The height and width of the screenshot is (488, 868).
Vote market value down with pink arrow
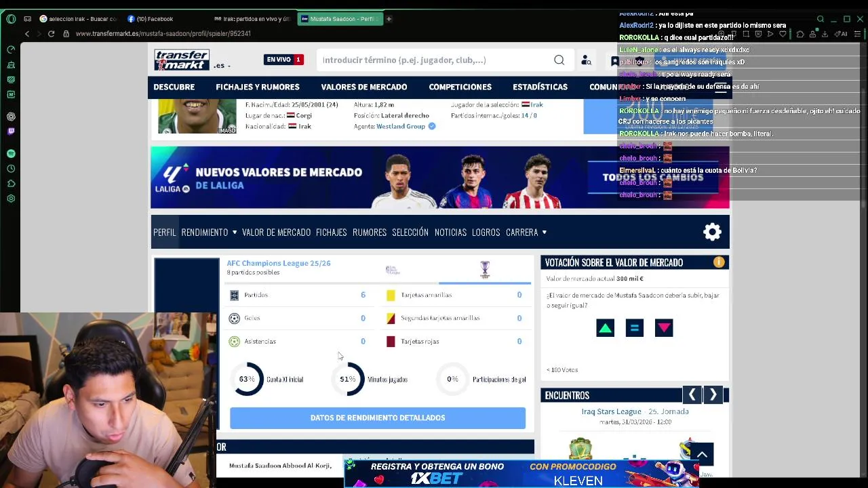tap(663, 328)
